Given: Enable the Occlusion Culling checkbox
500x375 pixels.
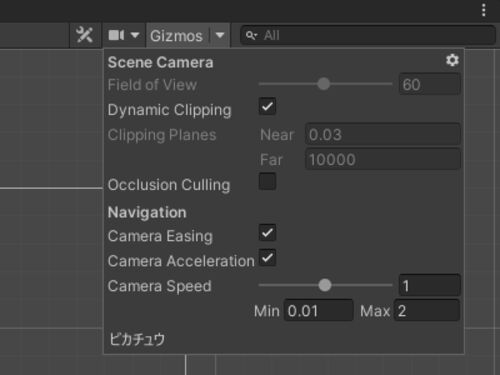Looking at the screenshot, I should tap(267, 182).
